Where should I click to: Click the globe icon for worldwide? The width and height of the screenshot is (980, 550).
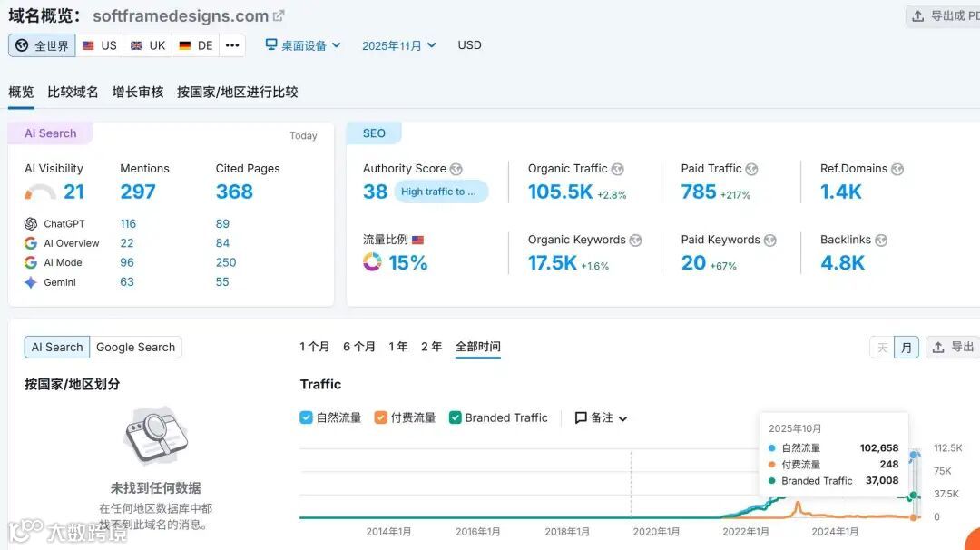coord(22,45)
